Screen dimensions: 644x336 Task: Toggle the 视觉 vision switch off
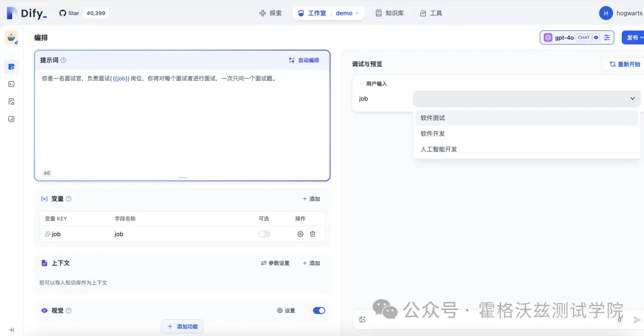(319, 310)
